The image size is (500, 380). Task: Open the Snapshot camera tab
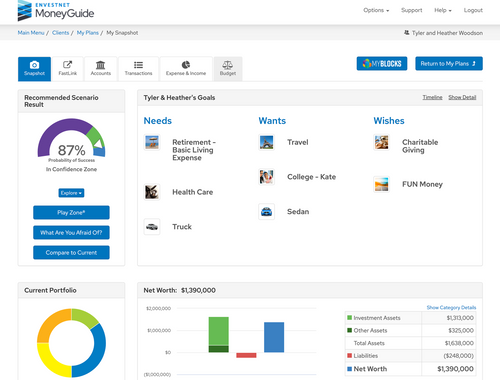pyautogui.click(x=34, y=69)
